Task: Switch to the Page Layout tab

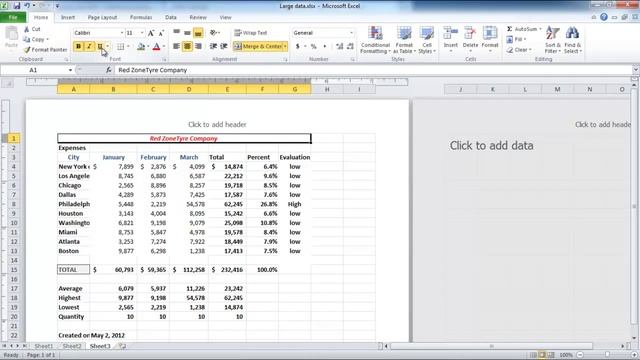Action: pyautogui.click(x=102, y=18)
